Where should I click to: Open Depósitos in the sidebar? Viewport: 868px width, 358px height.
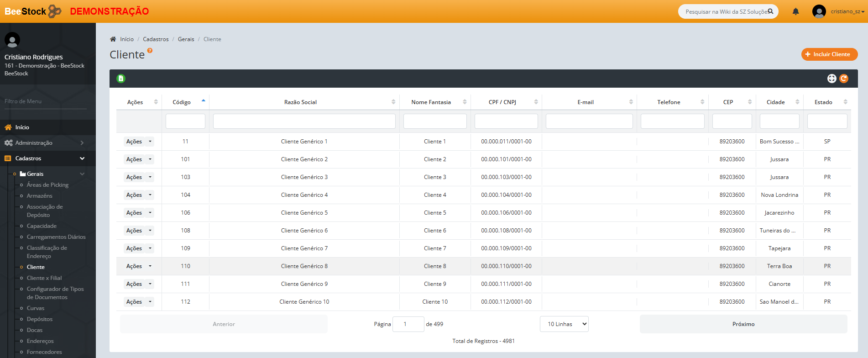pyautogui.click(x=39, y=319)
